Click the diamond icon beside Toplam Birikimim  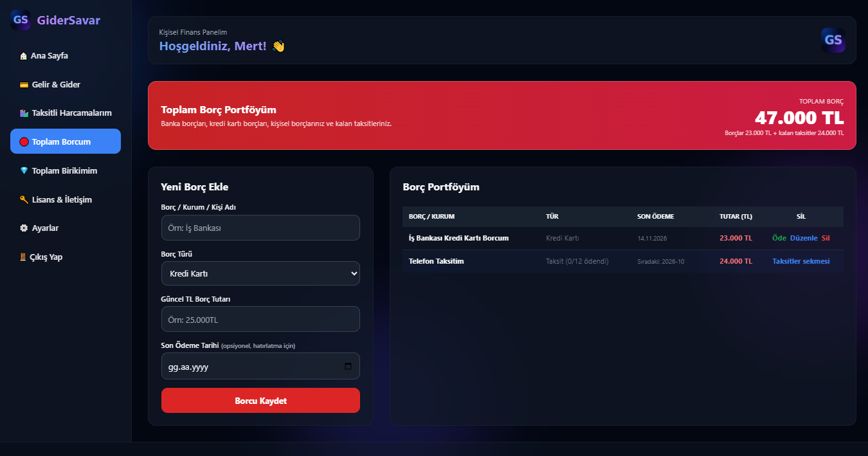24,171
